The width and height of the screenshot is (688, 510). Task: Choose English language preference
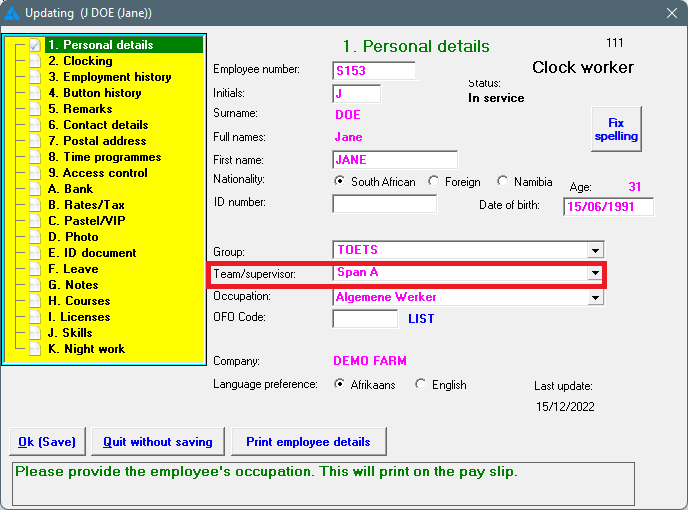coord(420,384)
